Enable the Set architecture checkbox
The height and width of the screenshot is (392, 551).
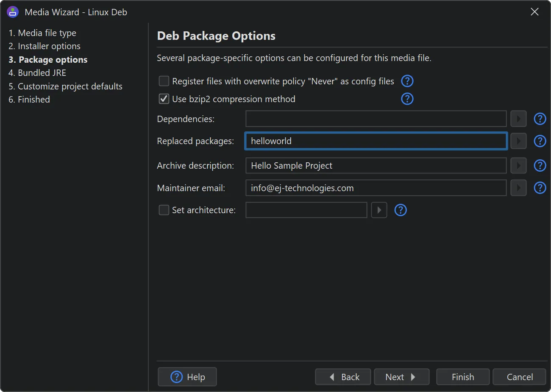[x=164, y=210]
